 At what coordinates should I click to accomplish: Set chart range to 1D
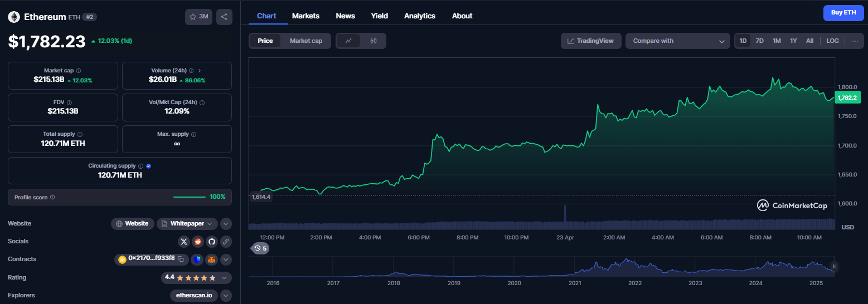(743, 41)
